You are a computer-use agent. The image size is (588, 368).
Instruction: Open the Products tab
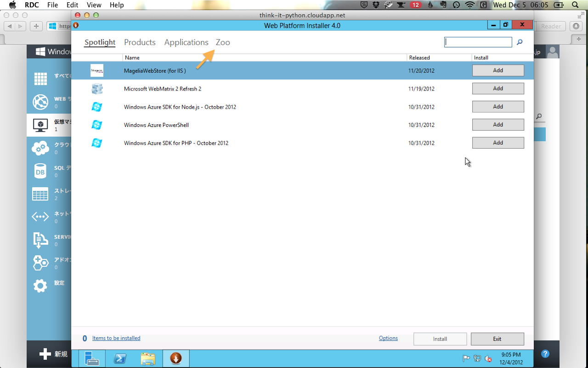[140, 42]
